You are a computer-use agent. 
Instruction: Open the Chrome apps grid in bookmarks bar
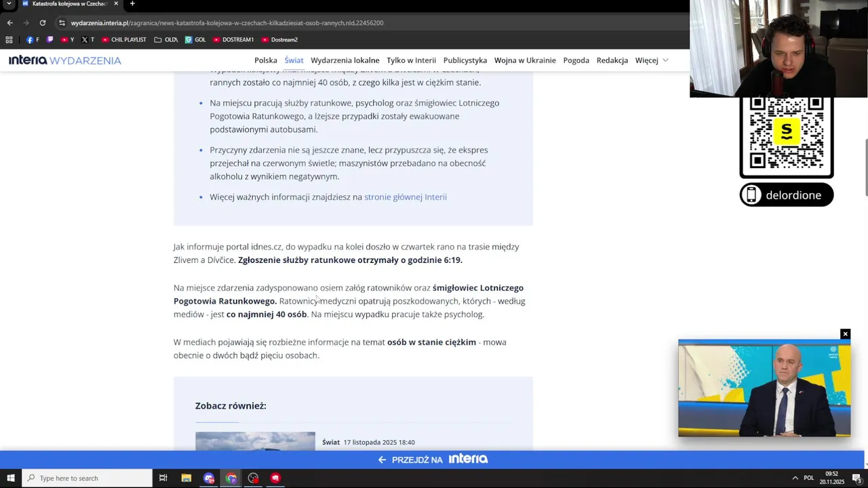click(x=9, y=39)
